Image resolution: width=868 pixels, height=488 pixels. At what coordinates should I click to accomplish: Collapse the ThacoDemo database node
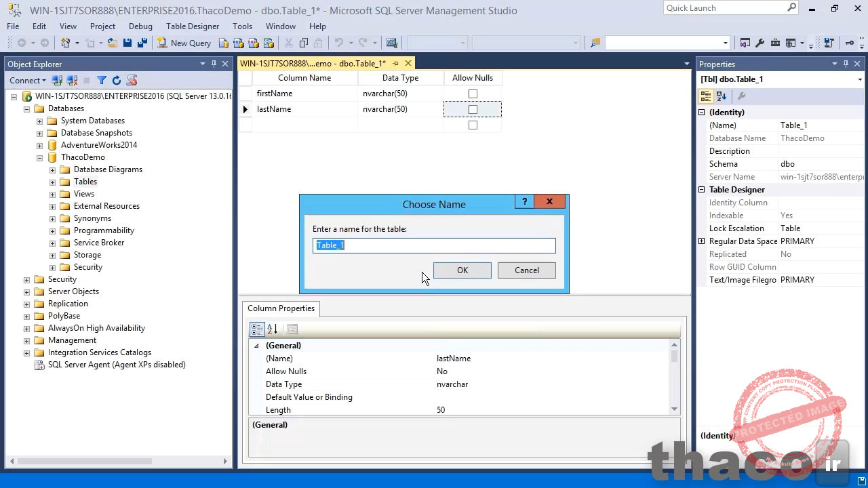(39, 157)
